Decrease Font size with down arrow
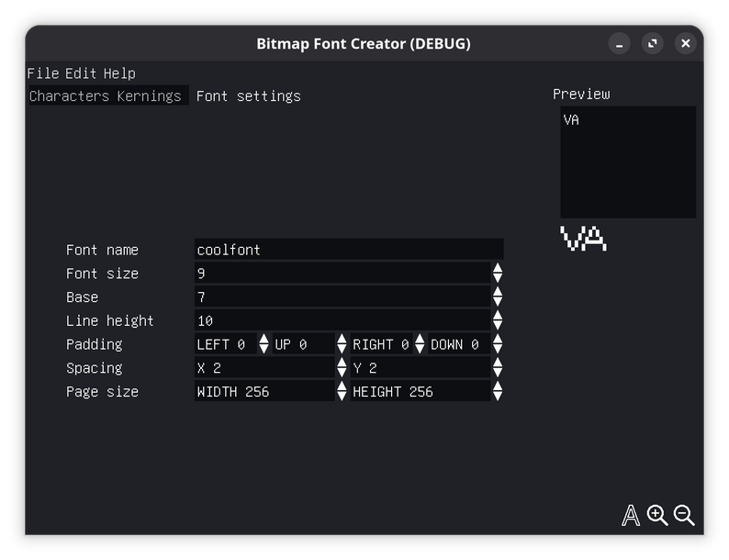Viewport: 729px width, 560px height. 498,278
